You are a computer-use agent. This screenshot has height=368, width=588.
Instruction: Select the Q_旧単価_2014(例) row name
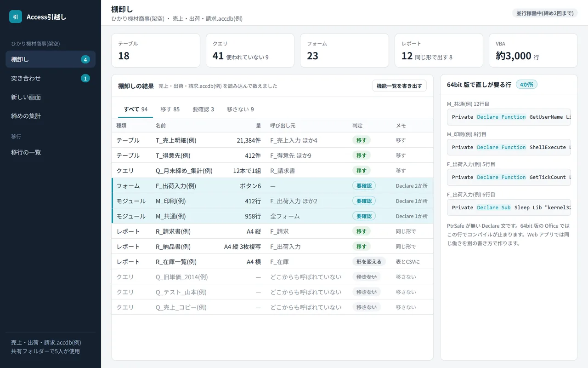click(182, 277)
